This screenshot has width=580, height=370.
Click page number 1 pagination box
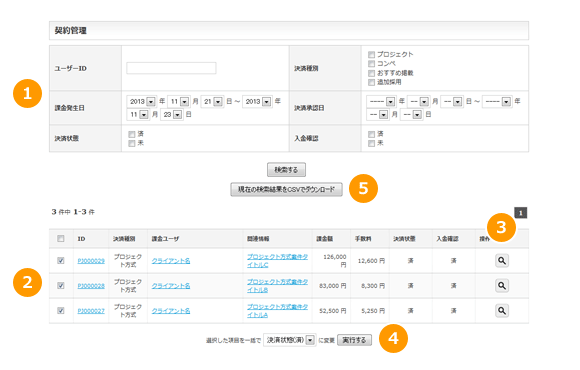click(520, 213)
